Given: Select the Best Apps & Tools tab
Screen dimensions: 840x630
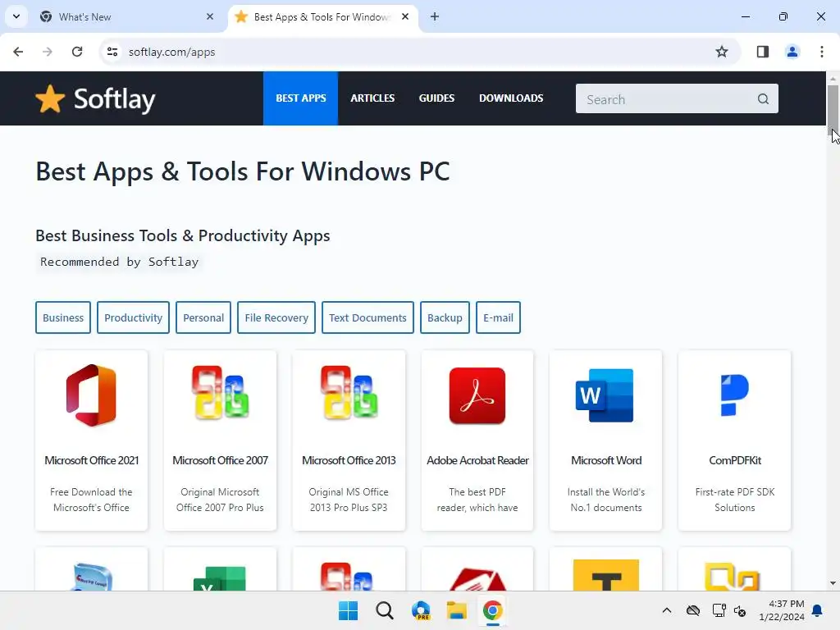Looking at the screenshot, I should [x=322, y=17].
